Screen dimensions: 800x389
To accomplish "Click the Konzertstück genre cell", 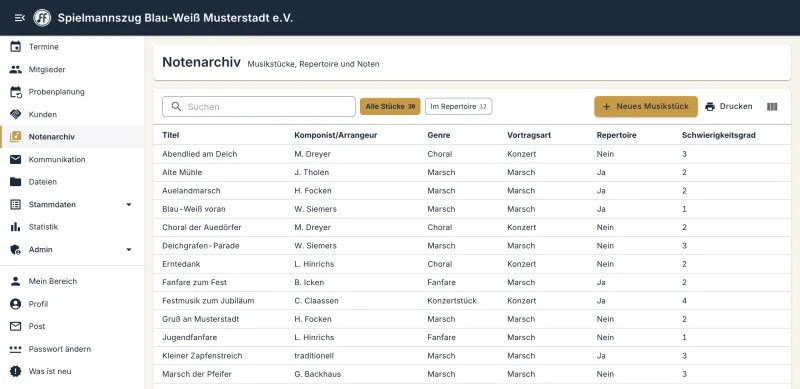I will [452, 301].
